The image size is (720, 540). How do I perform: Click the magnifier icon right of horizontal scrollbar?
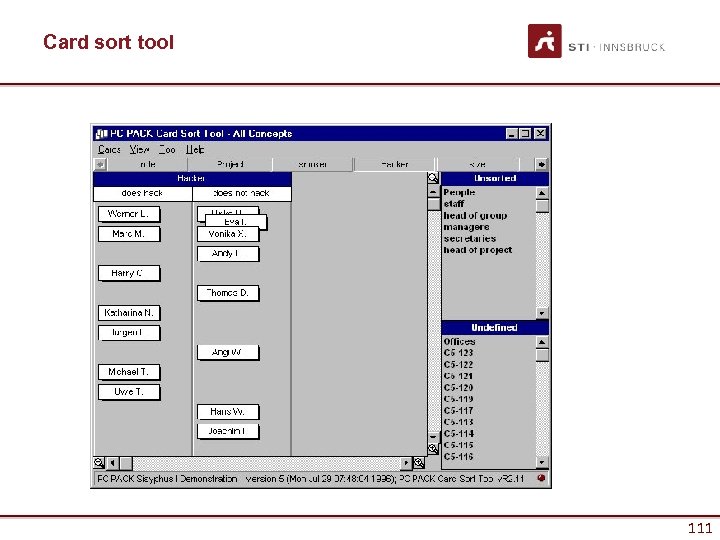[419, 463]
